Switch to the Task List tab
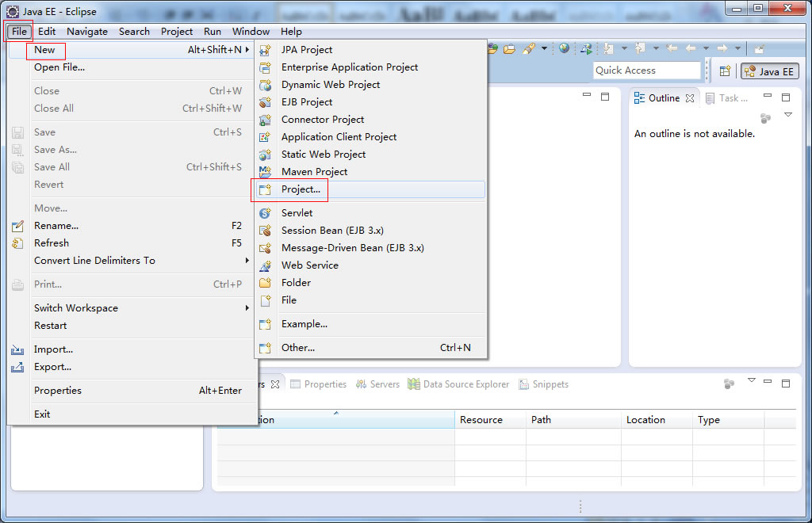Image resolution: width=812 pixels, height=523 pixels. [727, 98]
